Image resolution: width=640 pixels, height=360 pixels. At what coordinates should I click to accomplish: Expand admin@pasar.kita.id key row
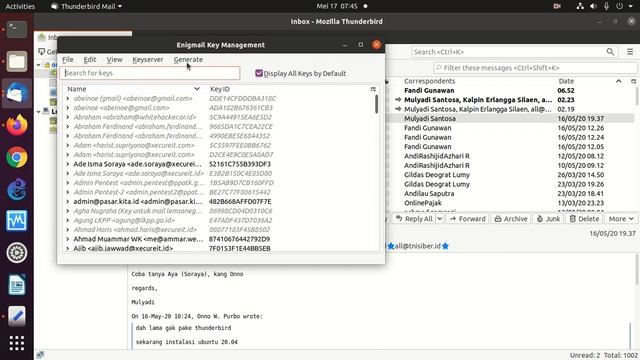tap(68, 202)
